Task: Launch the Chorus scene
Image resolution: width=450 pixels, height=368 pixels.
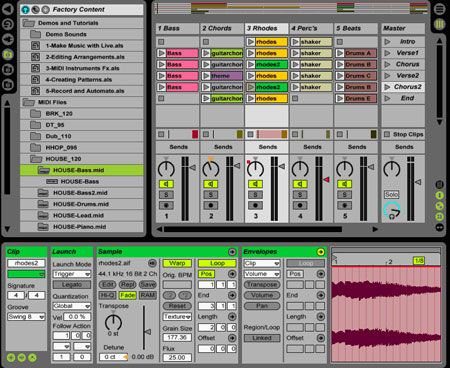Action: click(387, 64)
